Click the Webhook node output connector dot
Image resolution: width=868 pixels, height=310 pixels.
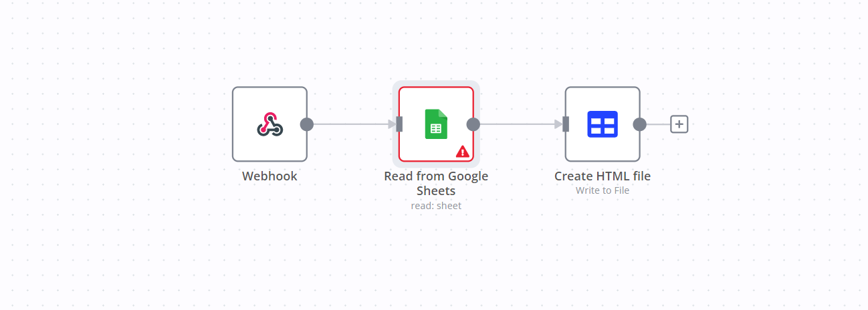point(307,124)
